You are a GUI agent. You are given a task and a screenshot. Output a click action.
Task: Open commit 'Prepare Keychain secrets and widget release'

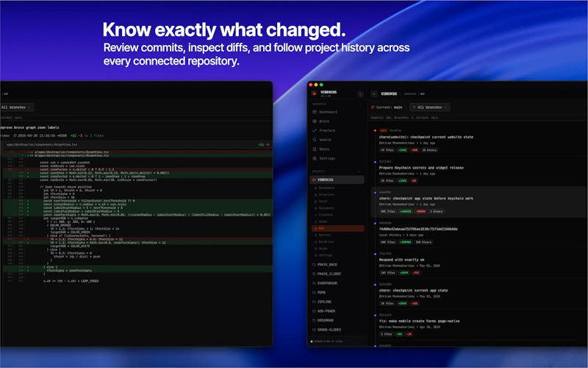(421, 168)
